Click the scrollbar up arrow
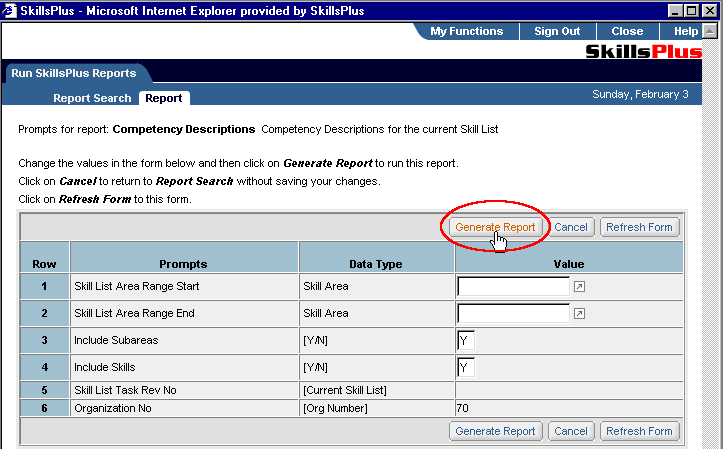723x449 pixels. pyautogui.click(x=710, y=31)
